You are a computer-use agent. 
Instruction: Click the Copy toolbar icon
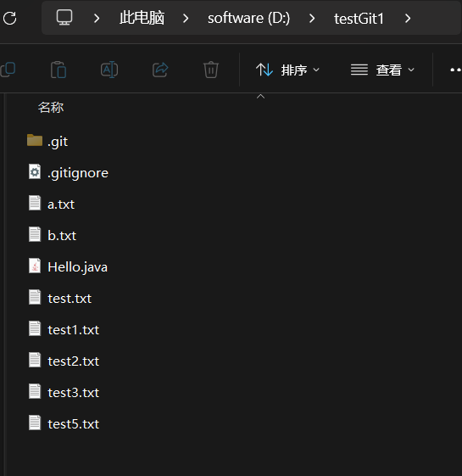point(8,70)
